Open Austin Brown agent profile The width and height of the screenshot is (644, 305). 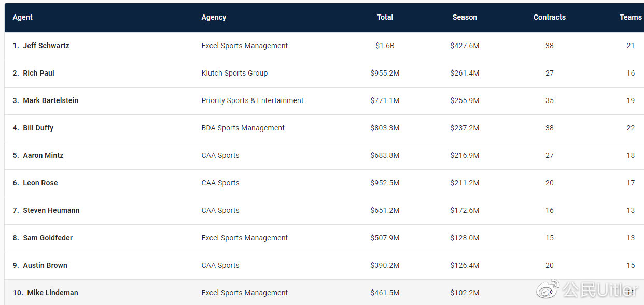point(45,265)
